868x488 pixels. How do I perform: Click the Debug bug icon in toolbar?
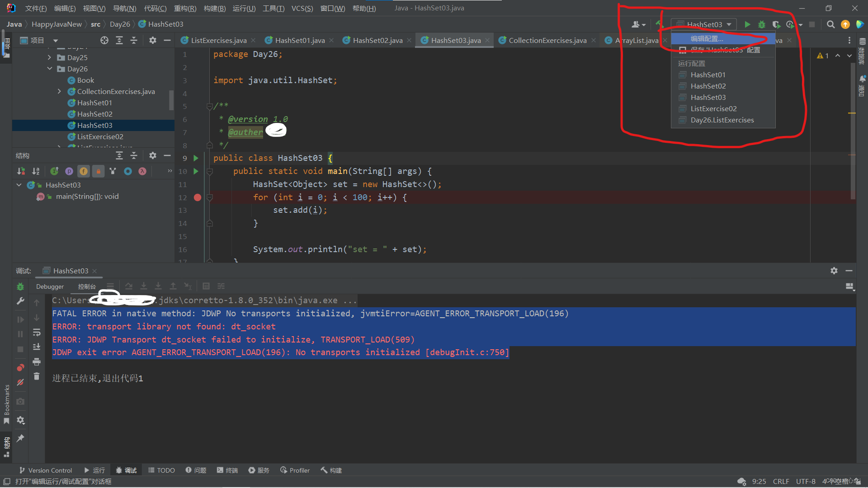click(x=762, y=24)
